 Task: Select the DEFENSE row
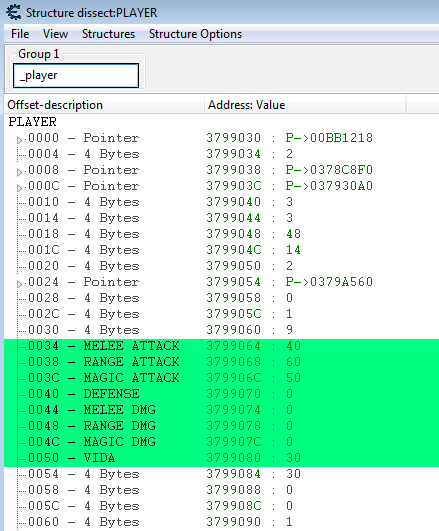221,394
